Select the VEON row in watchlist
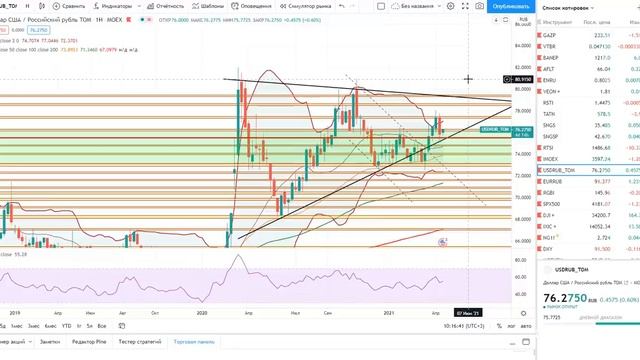 [x=589, y=91]
